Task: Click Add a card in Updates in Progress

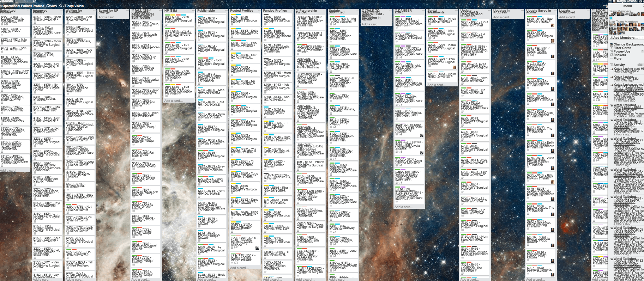Action: point(501,17)
